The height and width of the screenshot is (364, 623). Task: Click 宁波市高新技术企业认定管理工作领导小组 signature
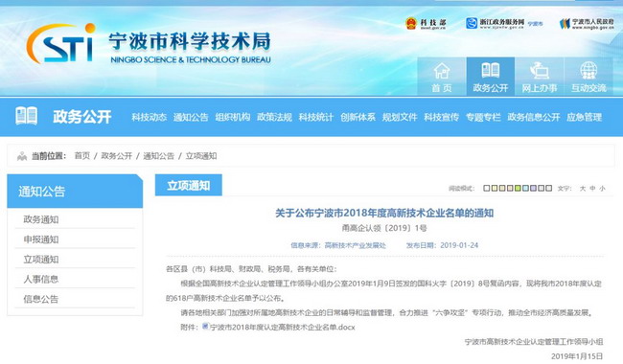[x=534, y=341]
